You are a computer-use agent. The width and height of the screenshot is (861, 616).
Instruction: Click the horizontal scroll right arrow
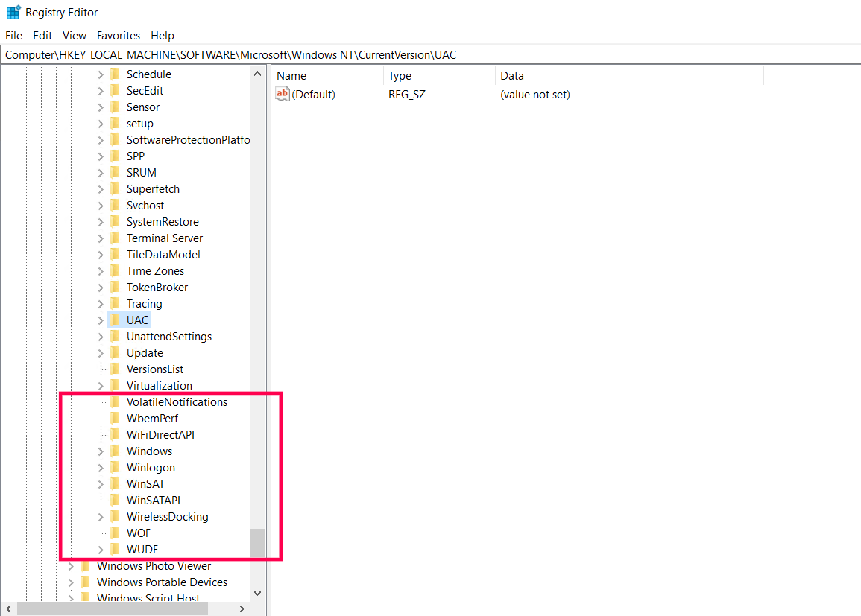(242, 609)
